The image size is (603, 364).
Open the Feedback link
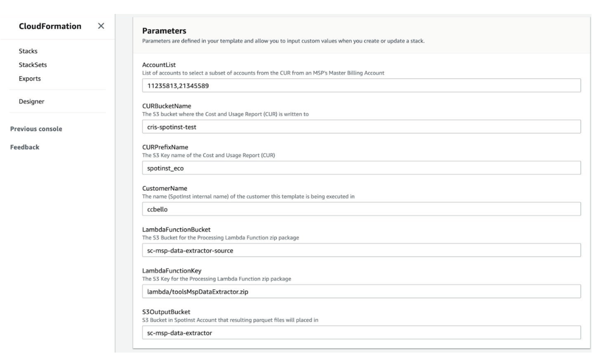pos(24,147)
